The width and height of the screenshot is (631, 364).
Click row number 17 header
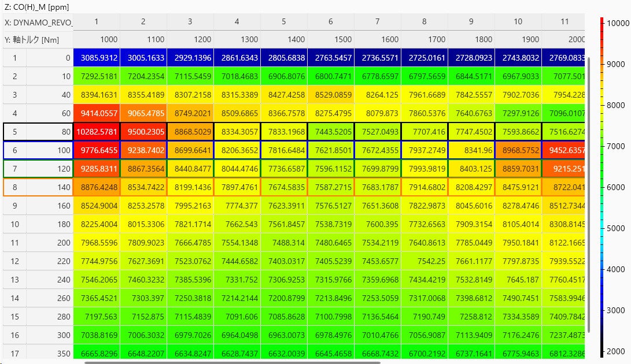click(14, 353)
